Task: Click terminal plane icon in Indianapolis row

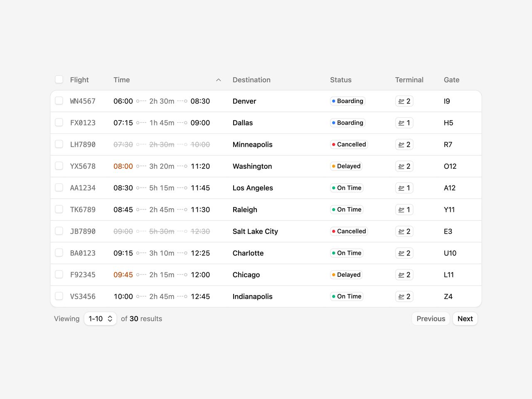Action: pyautogui.click(x=401, y=296)
